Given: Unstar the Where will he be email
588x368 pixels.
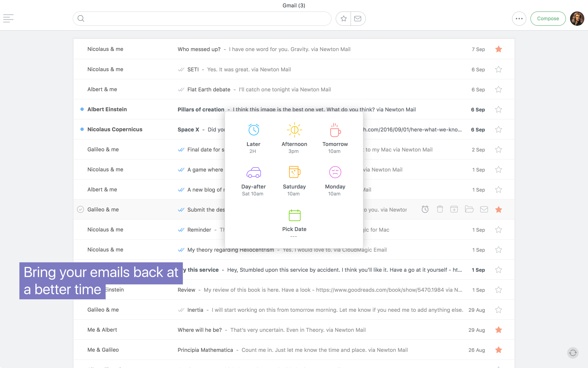Looking at the screenshot, I should pyautogui.click(x=499, y=330).
